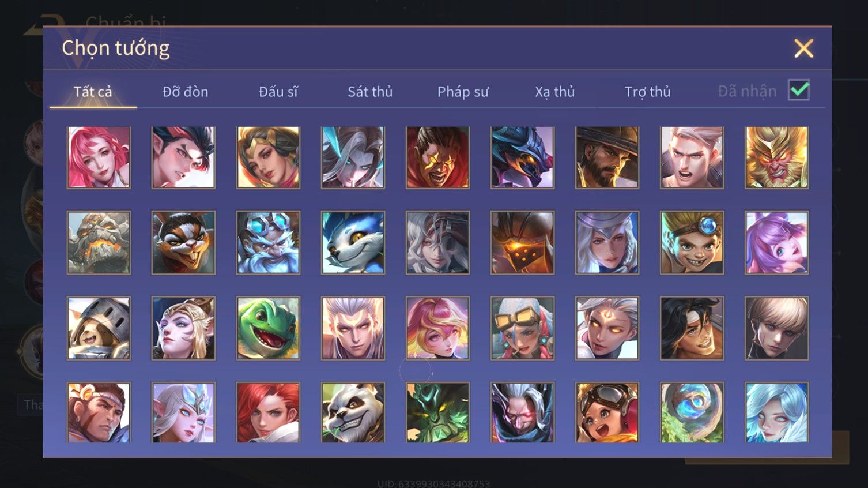Choose the golden monkey king hero
This screenshot has height=488, width=868.
coord(776,157)
